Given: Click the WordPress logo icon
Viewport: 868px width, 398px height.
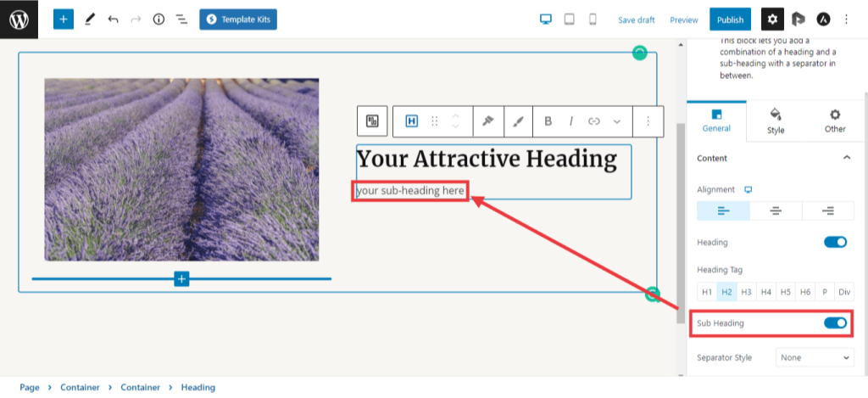Looking at the screenshot, I should 19,19.
